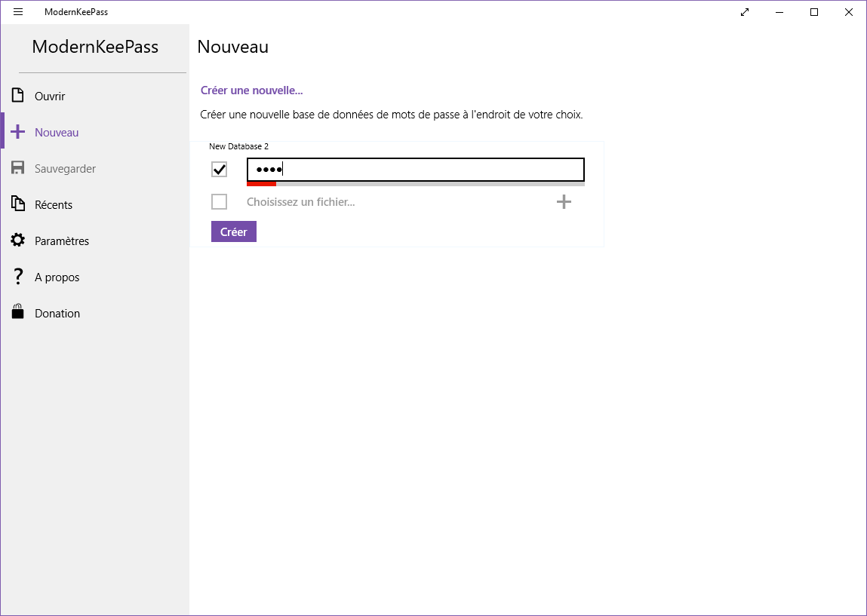867x616 pixels.
Task: Click the Ouvrir document icon
Action: 18,96
